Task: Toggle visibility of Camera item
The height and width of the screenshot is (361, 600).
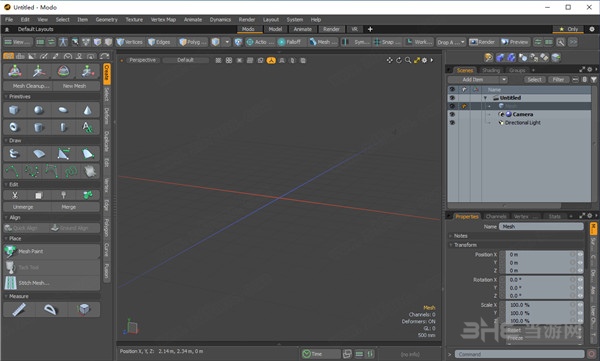Action: click(x=452, y=114)
